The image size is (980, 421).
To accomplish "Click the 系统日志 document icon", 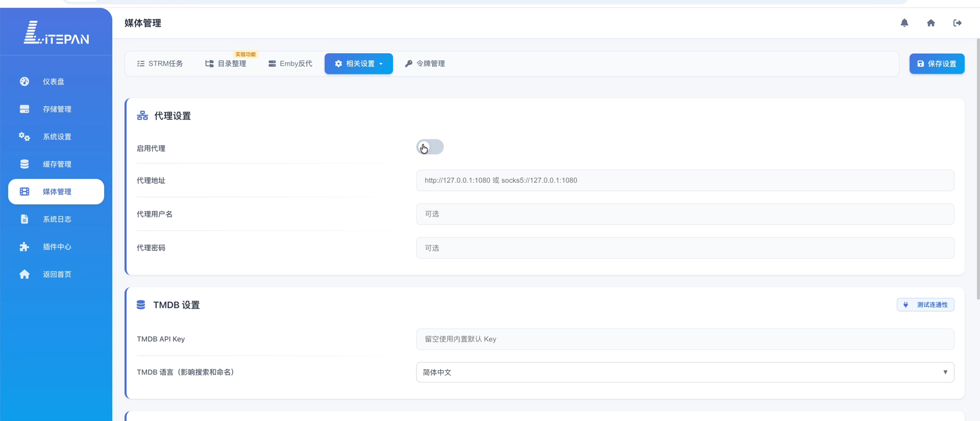I will click(x=24, y=219).
